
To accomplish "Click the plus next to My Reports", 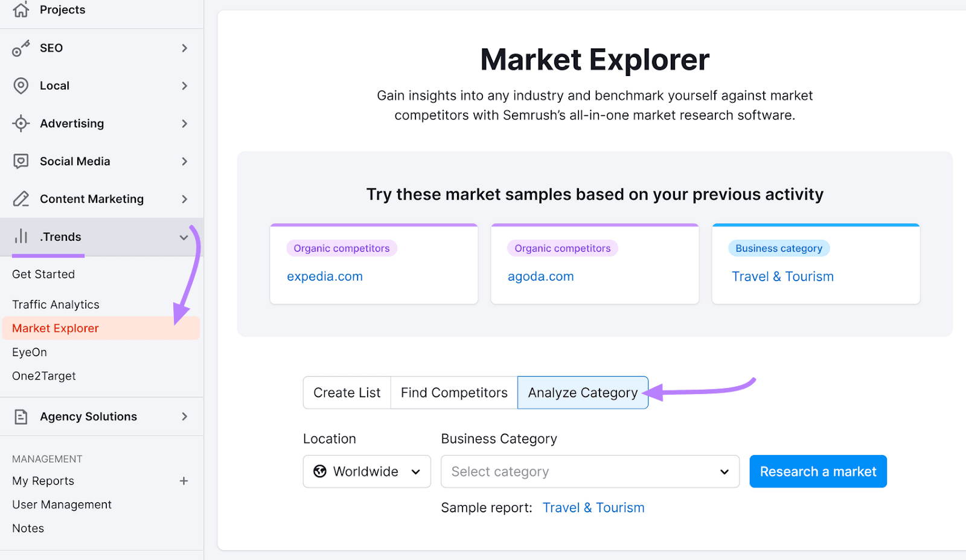I will click(x=184, y=481).
